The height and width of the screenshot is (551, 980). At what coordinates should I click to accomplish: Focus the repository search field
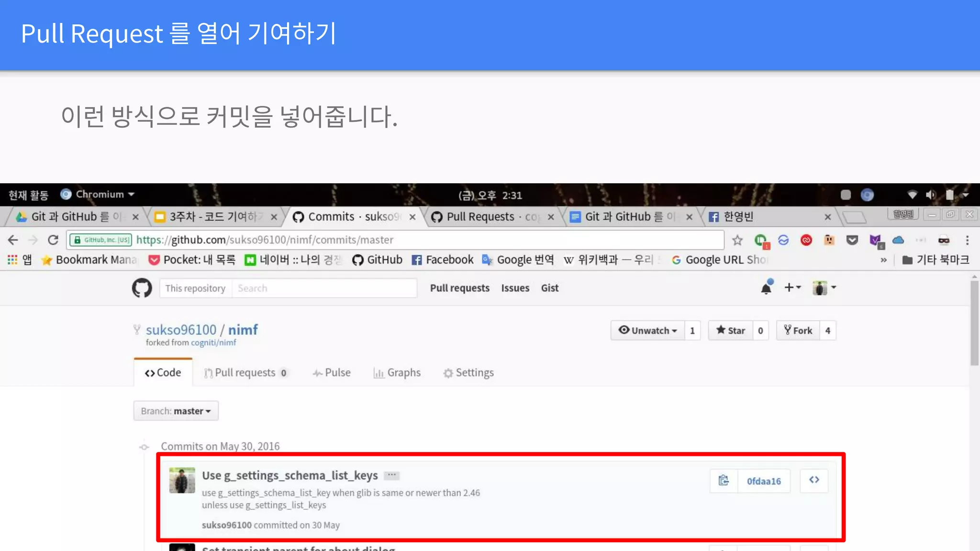(324, 288)
